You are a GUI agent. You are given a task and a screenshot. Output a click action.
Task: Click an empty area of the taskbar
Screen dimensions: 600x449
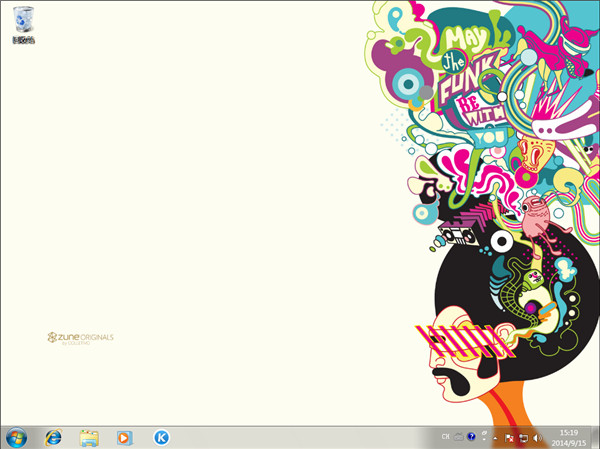(300, 437)
